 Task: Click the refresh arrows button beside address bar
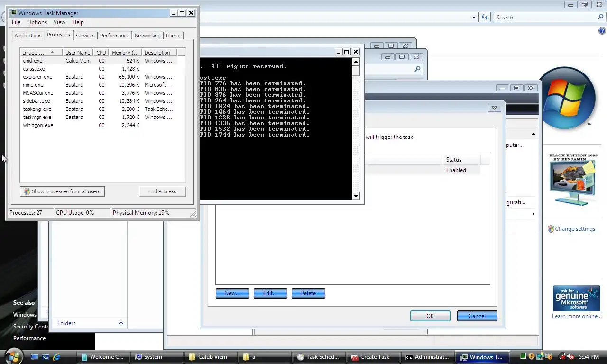tap(484, 18)
